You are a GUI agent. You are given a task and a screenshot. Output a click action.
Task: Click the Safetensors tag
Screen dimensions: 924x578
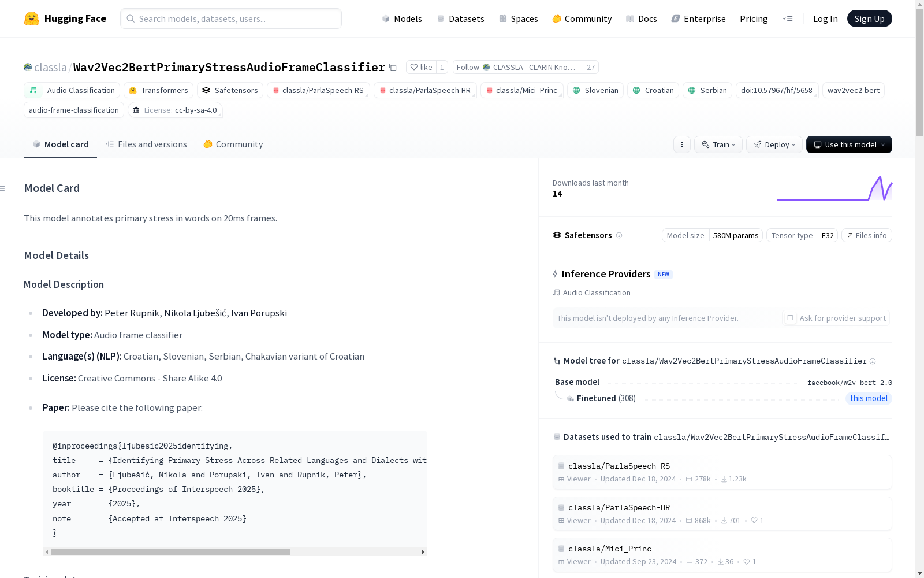[230, 90]
